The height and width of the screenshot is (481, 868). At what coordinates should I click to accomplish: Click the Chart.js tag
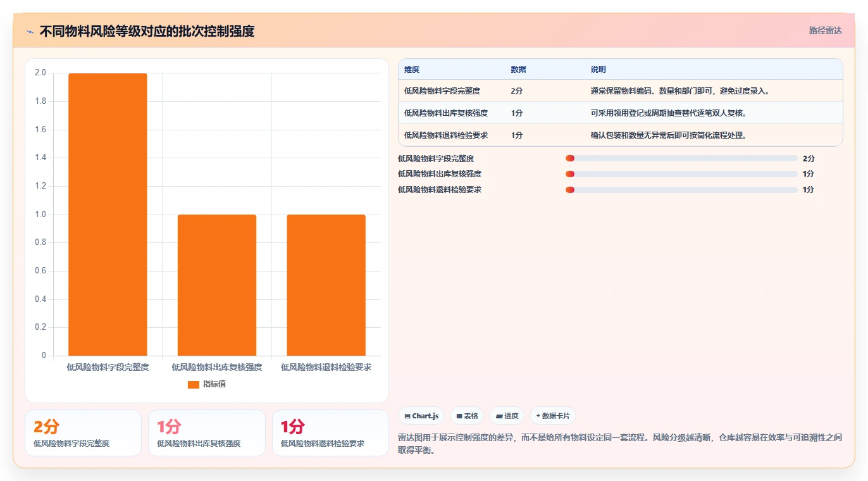click(421, 416)
